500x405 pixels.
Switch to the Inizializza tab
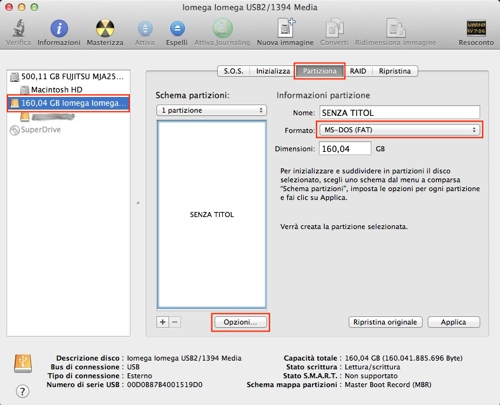tap(273, 71)
